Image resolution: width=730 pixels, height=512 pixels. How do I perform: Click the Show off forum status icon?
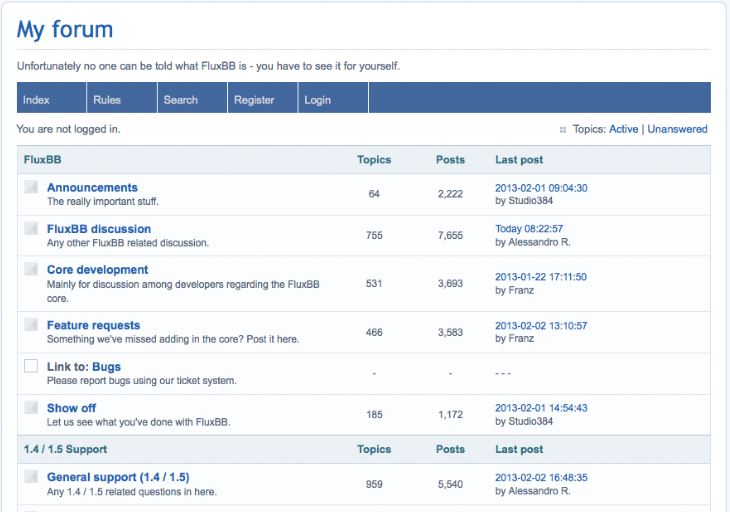(x=31, y=407)
